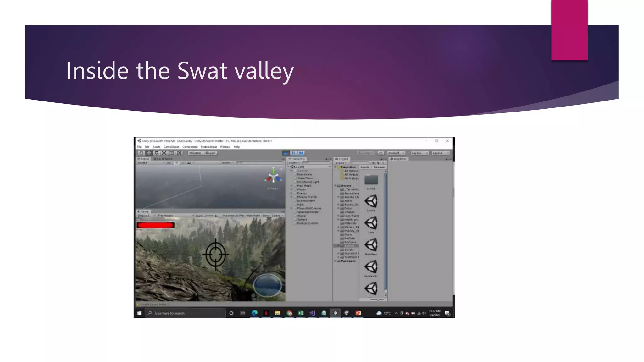
Task: Click the Stats button in Game view
Action: coord(266,216)
